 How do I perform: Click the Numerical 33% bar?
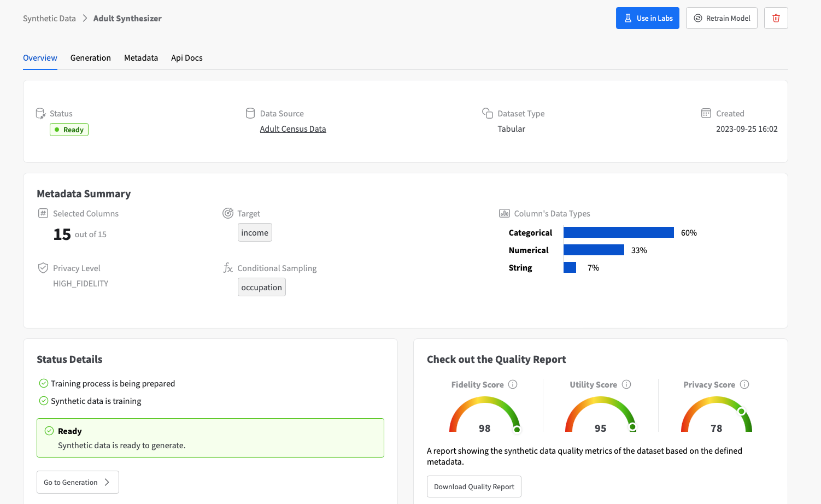[594, 250]
